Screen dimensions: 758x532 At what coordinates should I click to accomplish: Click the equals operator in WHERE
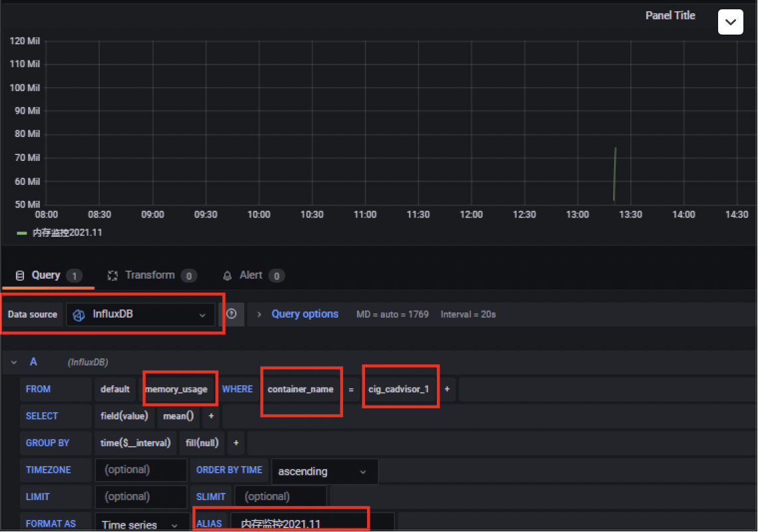(351, 389)
